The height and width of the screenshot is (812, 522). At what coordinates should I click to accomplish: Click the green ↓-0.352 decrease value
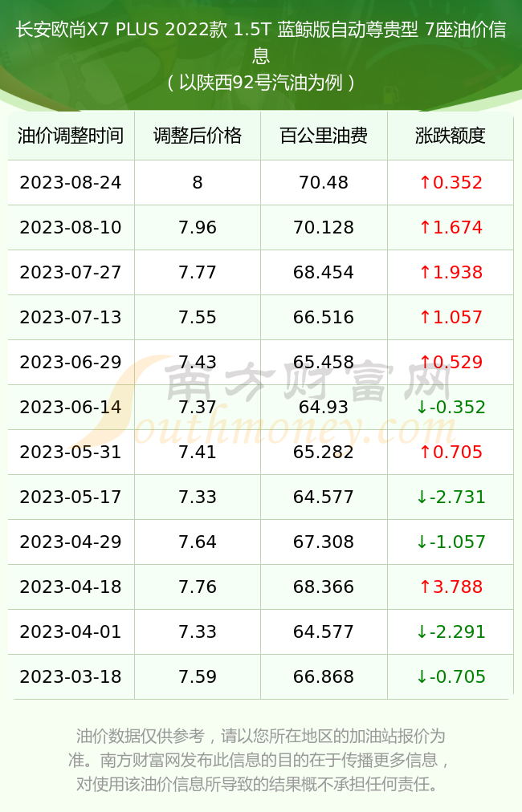coord(451,407)
